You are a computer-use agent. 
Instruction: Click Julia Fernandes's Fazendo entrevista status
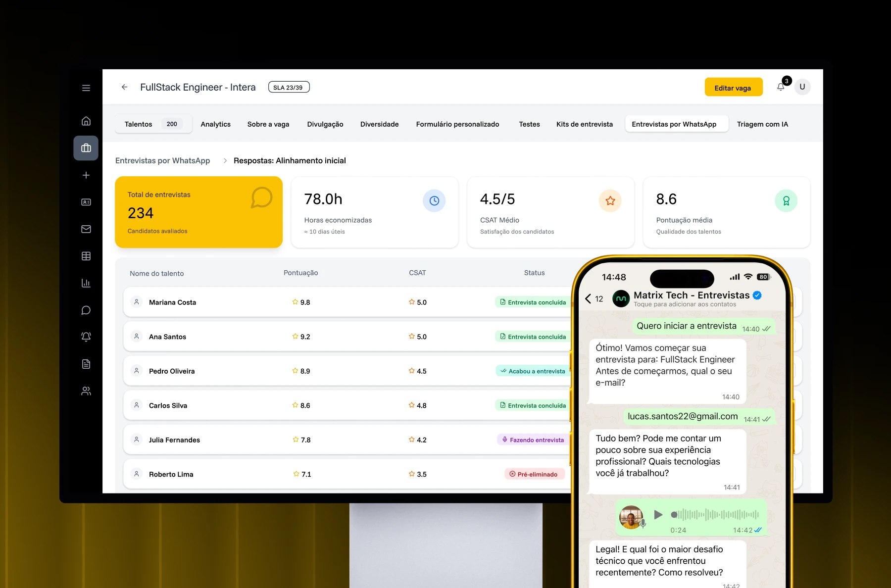tap(533, 440)
